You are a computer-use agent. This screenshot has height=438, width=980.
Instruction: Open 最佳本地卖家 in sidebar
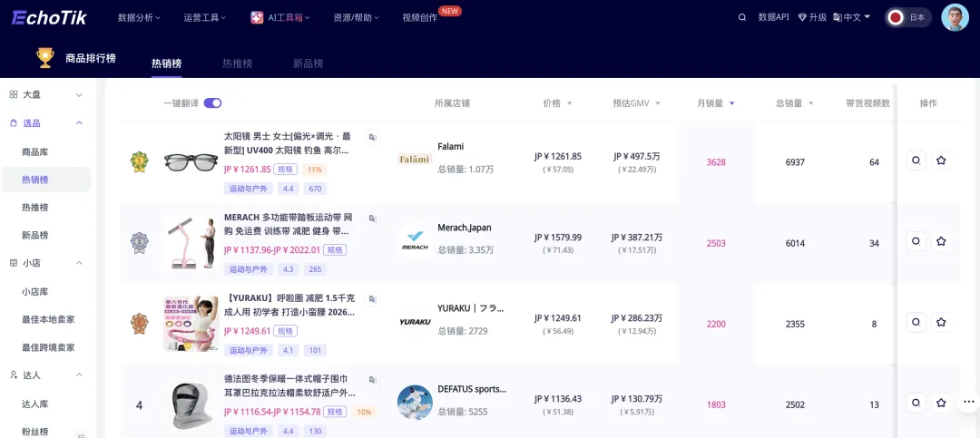[x=48, y=319]
